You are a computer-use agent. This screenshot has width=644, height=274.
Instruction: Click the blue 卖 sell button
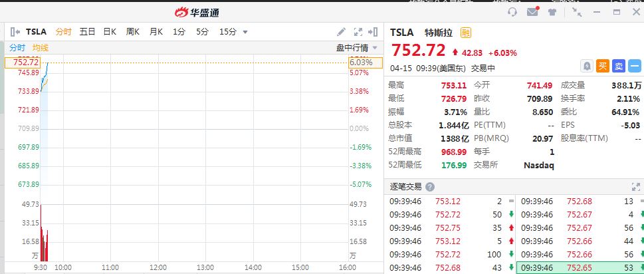pyautogui.click(x=619, y=65)
